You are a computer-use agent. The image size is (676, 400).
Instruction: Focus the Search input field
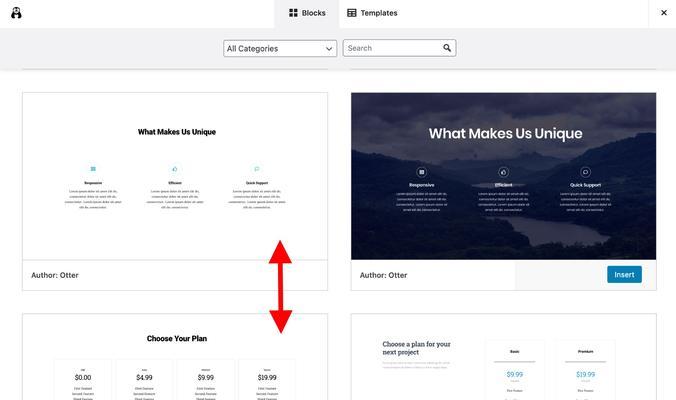coord(399,48)
